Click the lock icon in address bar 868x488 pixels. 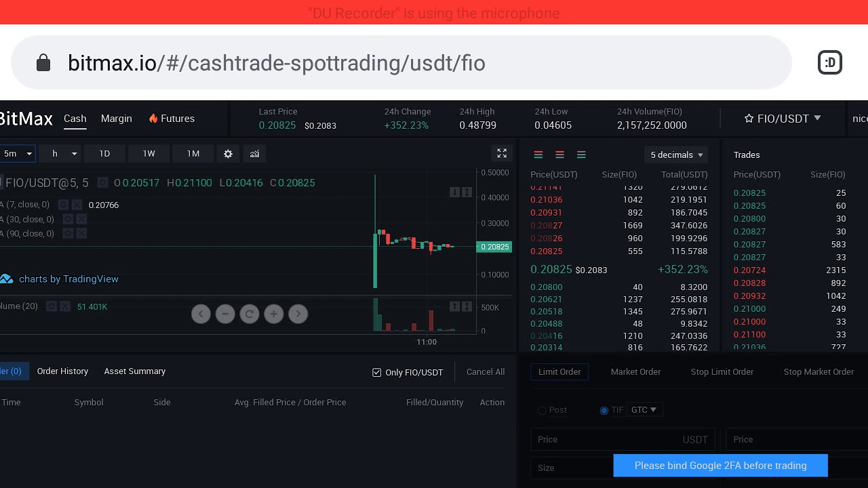[43, 63]
